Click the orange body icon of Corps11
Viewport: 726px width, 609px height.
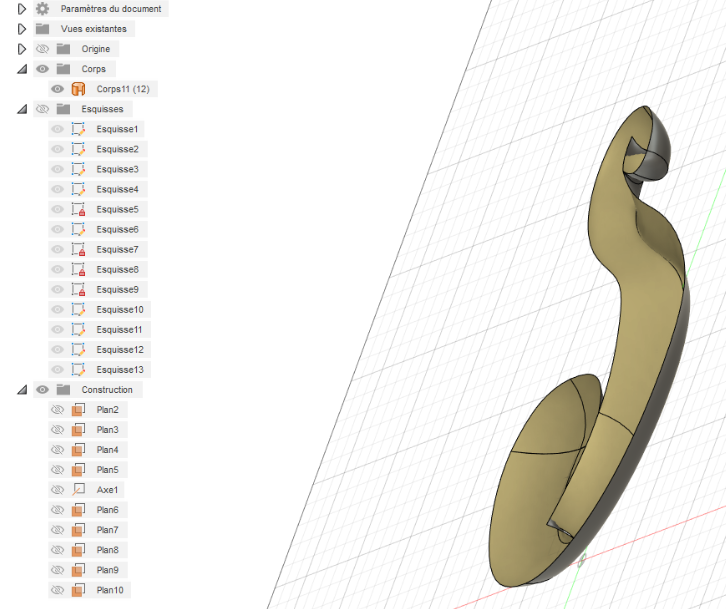[x=78, y=89]
